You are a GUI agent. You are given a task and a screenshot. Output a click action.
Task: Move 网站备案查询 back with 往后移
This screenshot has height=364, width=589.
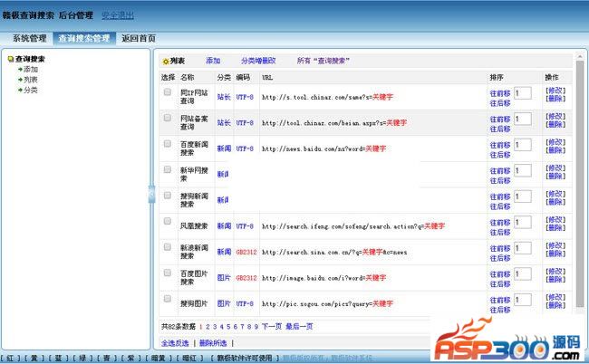click(500, 129)
